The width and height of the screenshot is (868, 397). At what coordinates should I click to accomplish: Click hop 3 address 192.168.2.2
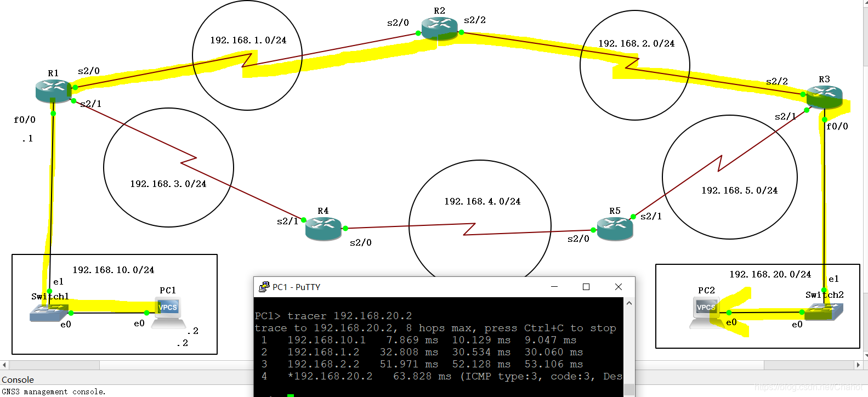pyautogui.click(x=324, y=364)
